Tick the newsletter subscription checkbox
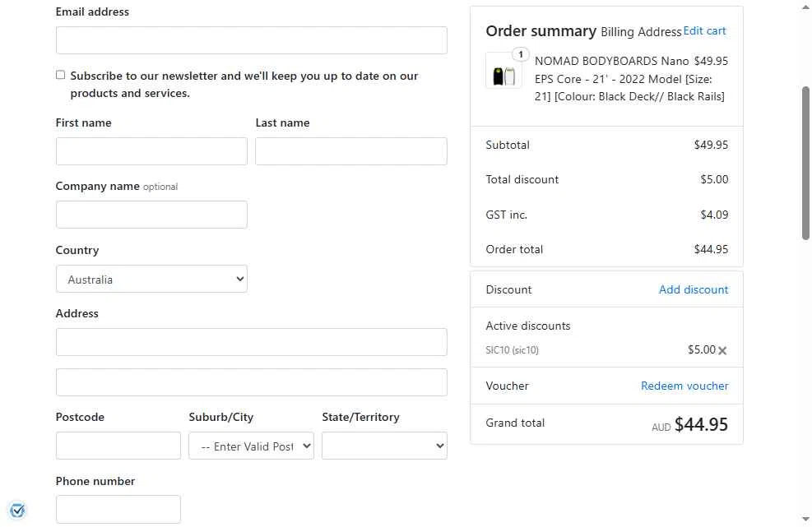Viewport: 812px width, 527px height. 61,75
